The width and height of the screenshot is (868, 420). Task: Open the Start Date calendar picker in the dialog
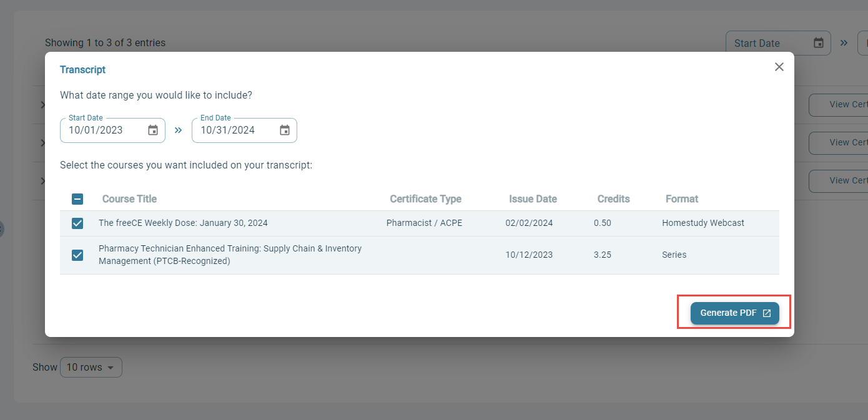tap(153, 130)
